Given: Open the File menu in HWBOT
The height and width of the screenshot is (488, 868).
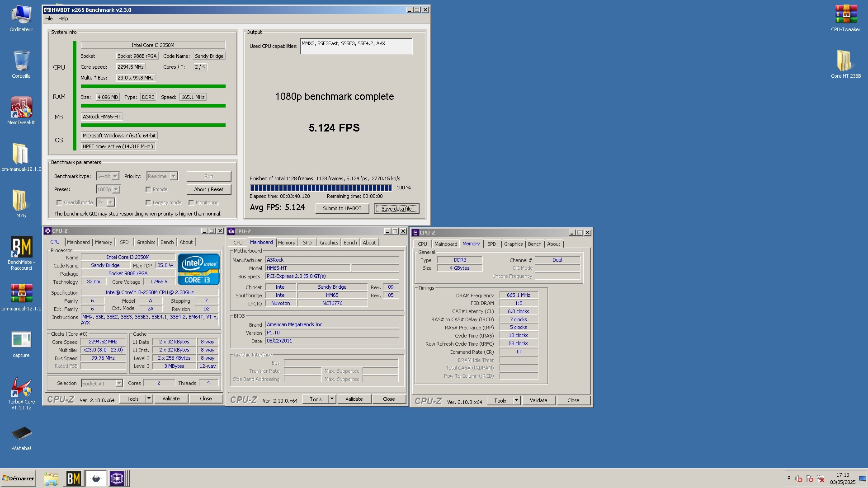Looking at the screenshot, I should pyautogui.click(x=49, y=19).
